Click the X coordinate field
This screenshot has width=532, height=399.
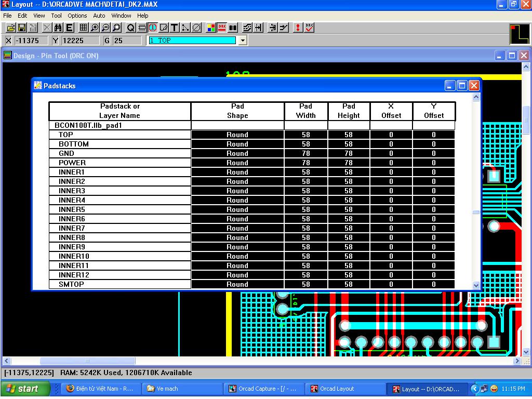pos(31,41)
